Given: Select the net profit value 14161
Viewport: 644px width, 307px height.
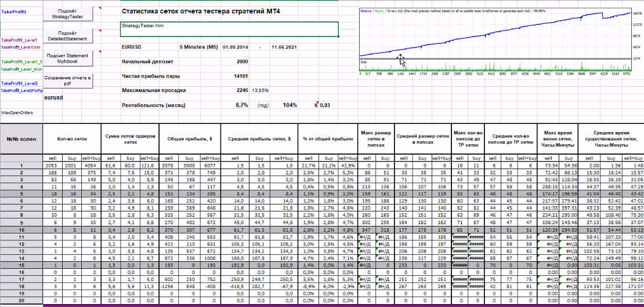Looking at the screenshot, I should click(x=241, y=76).
